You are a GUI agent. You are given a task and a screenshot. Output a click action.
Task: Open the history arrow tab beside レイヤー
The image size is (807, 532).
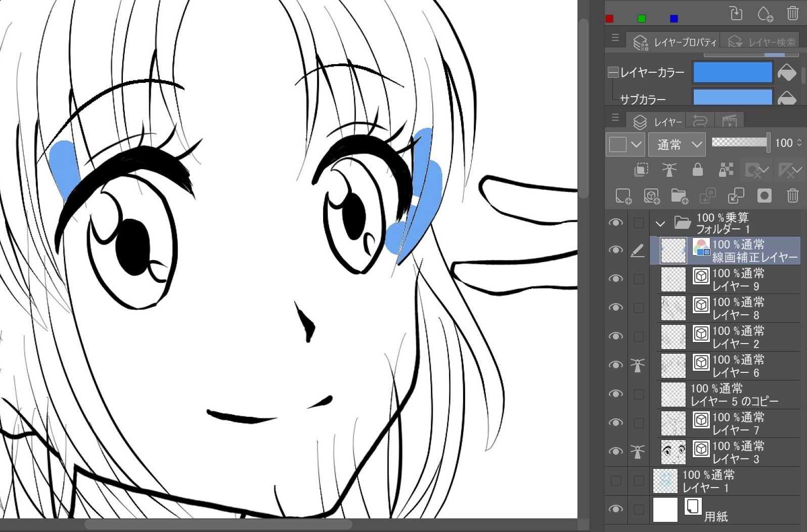coord(700,120)
